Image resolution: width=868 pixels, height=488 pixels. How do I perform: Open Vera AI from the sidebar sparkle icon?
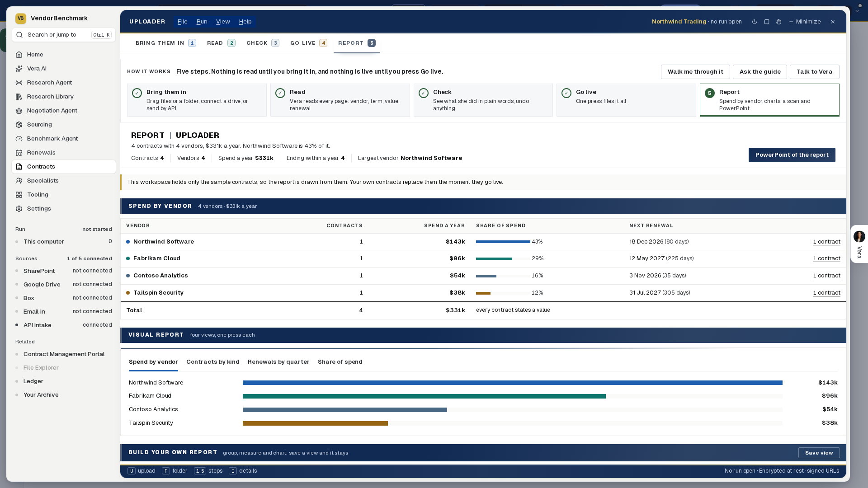tap(19, 69)
